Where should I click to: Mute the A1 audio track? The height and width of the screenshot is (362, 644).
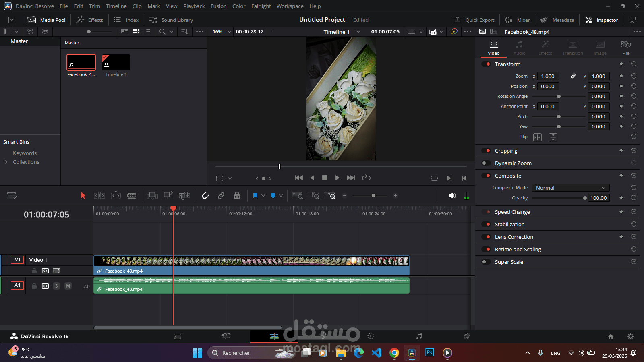[68, 286]
